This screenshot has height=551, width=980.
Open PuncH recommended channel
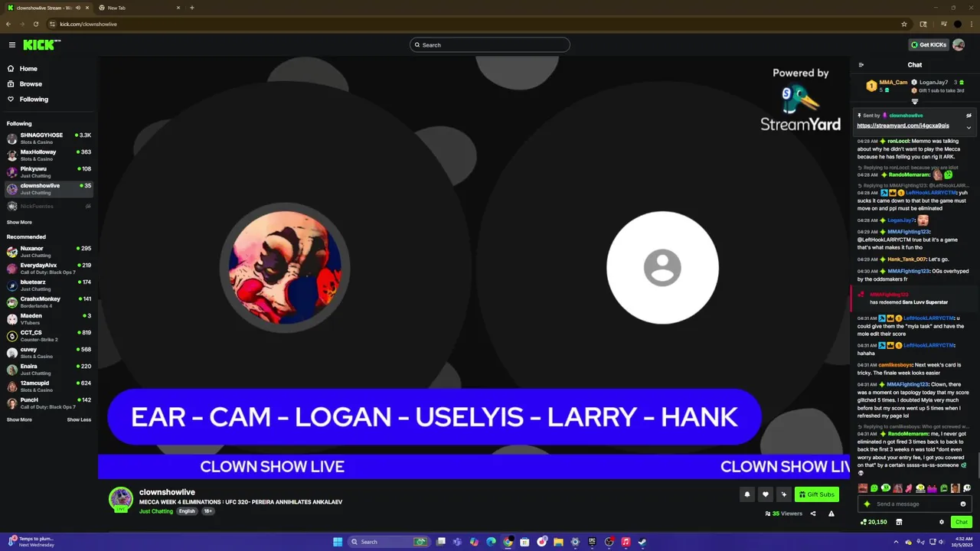pos(49,403)
